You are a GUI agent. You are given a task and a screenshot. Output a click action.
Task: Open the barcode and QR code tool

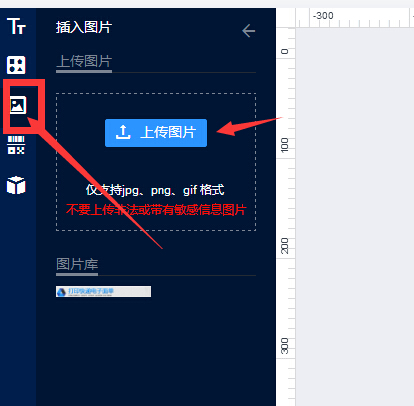(x=16, y=145)
